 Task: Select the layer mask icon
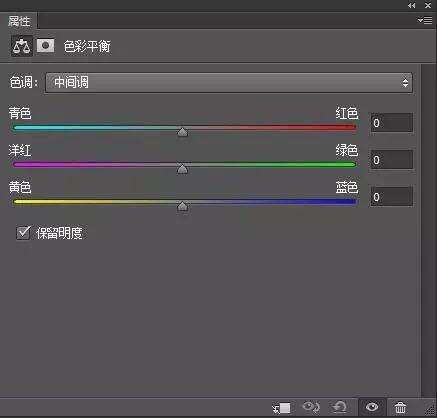(45, 45)
